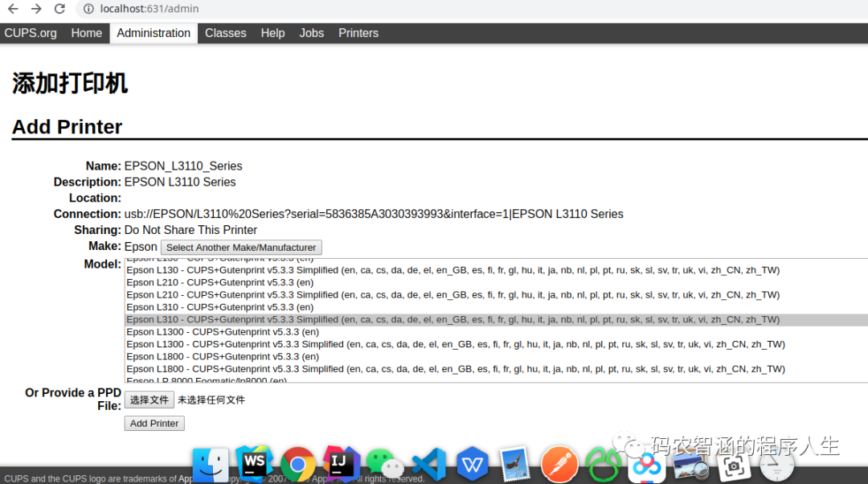Click Select Another Make/Manufacturer button
This screenshot has height=484, width=868.
tap(241, 248)
